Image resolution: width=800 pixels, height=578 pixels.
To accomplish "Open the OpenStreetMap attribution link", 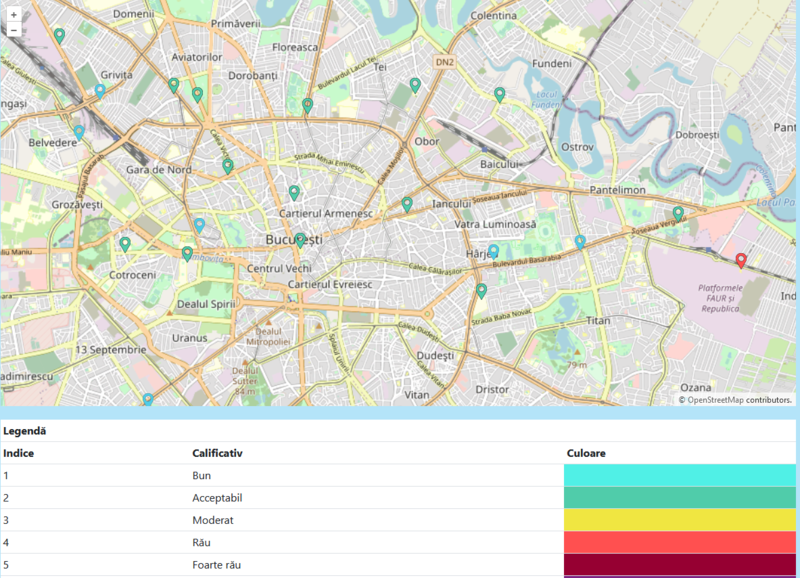I will point(714,399).
